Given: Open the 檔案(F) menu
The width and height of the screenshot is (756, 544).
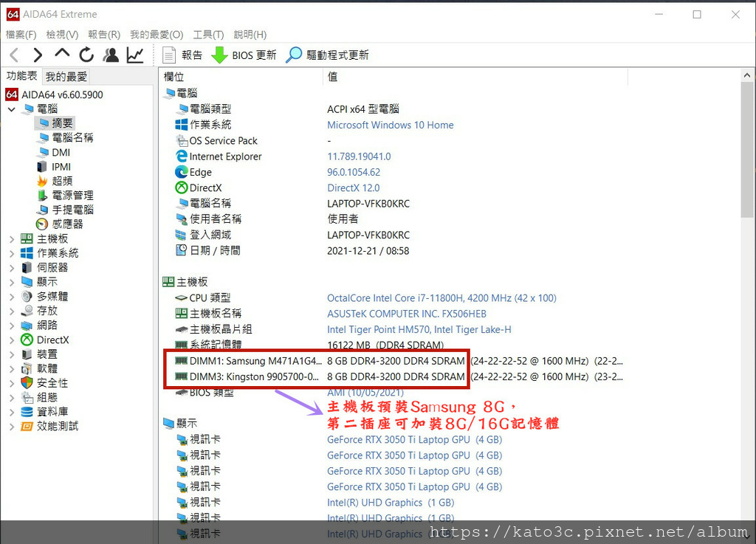Looking at the screenshot, I should tap(21, 35).
